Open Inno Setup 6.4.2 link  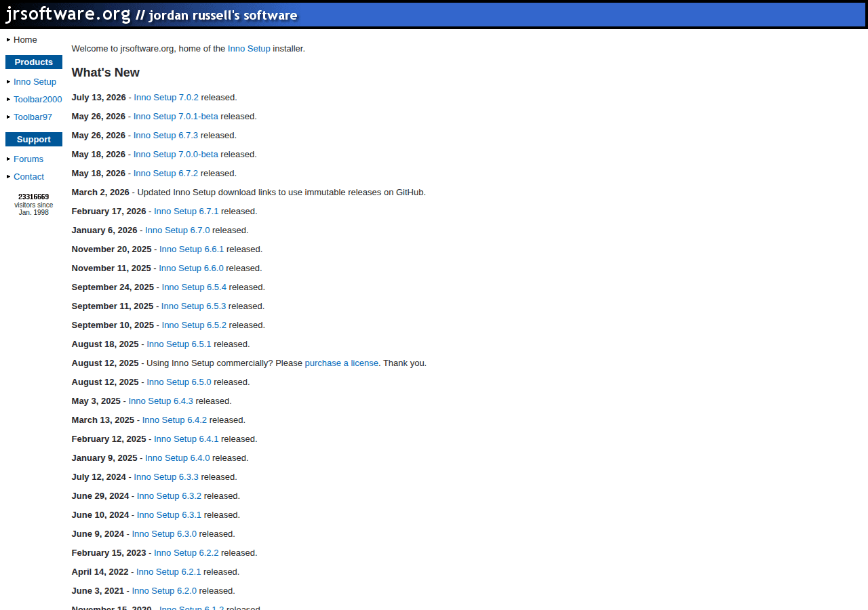(x=174, y=420)
